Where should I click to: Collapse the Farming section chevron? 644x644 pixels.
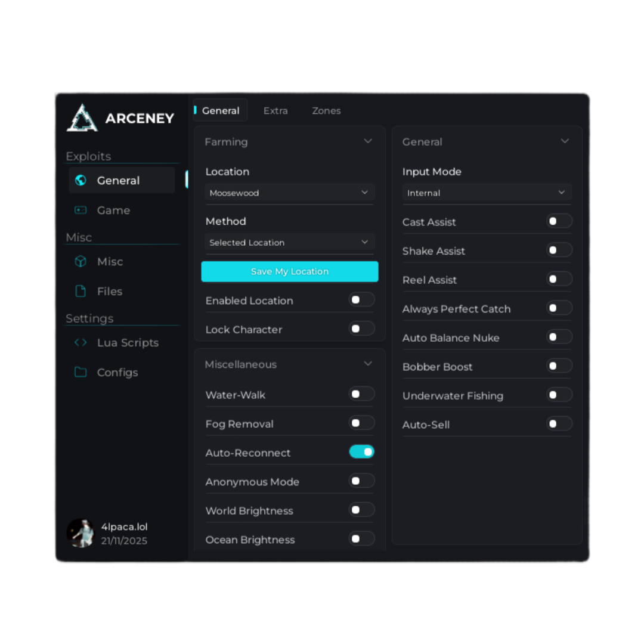point(368,141)
